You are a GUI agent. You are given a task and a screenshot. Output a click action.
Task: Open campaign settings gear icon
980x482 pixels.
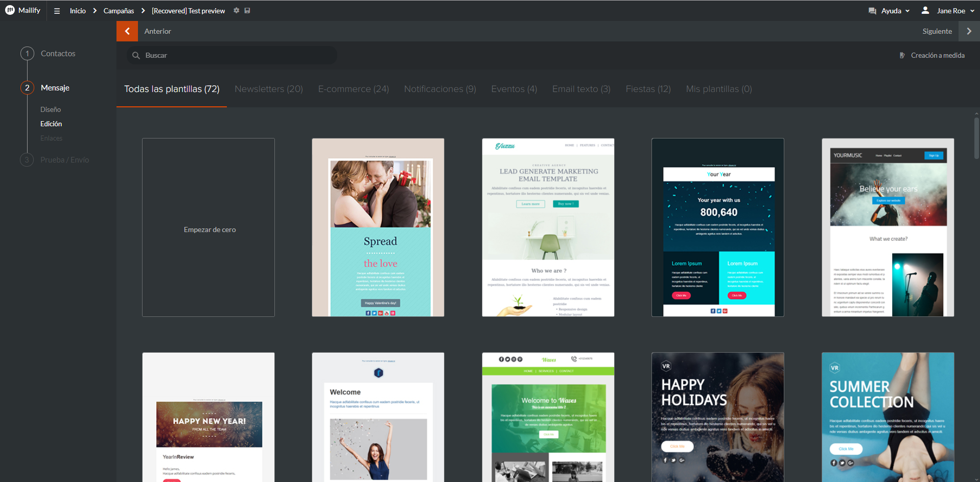[236, 10]
